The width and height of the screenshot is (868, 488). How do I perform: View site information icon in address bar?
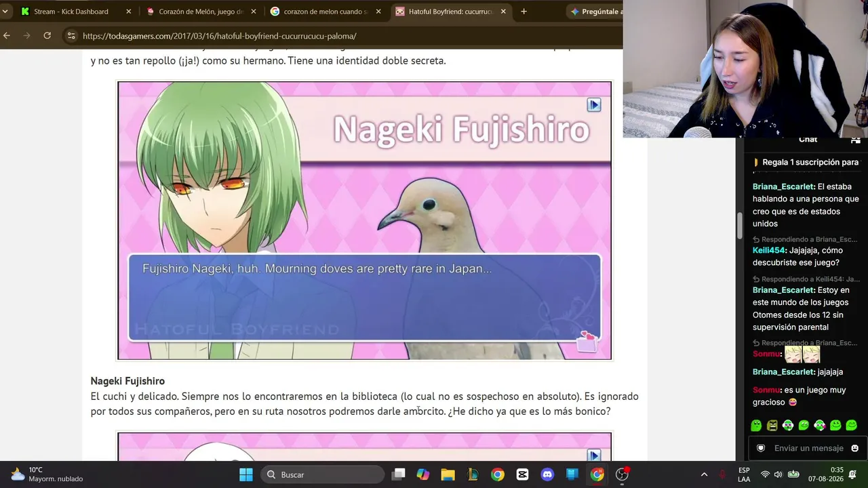coord(71,36)
